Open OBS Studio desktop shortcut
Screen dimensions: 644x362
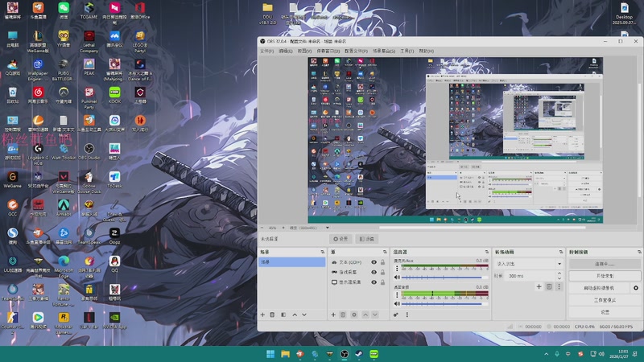[x=89, y=151]
